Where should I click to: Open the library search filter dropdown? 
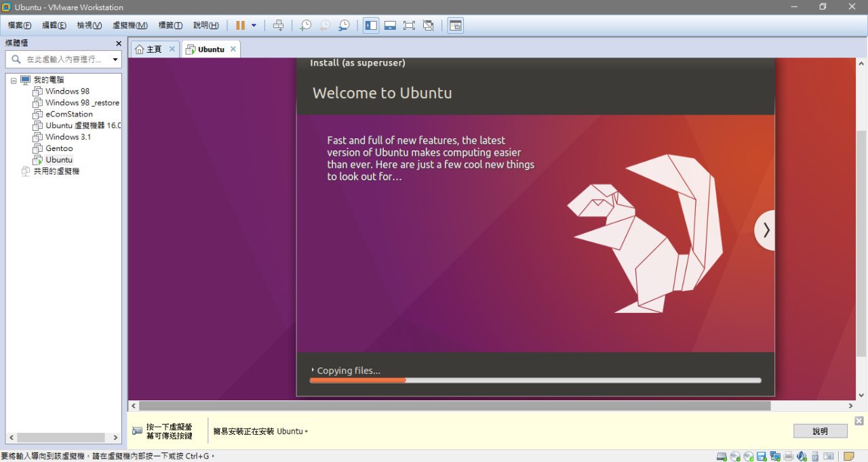coord(115,60)
